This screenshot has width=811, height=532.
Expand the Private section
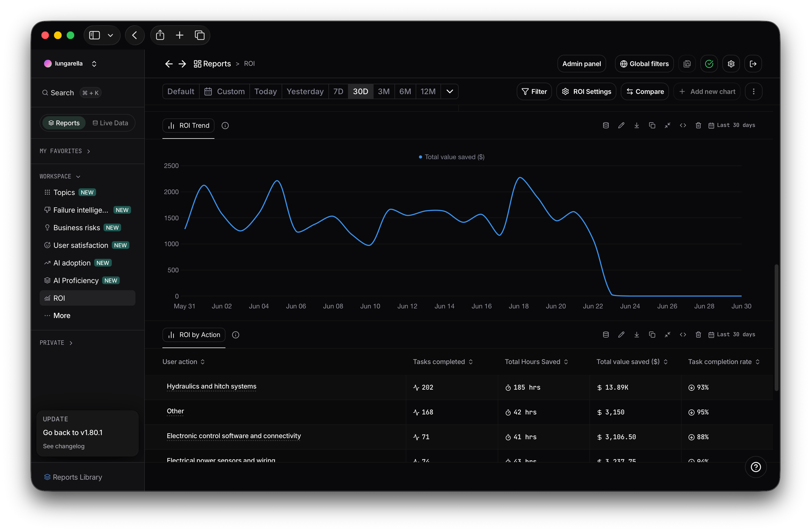point(56,343)
